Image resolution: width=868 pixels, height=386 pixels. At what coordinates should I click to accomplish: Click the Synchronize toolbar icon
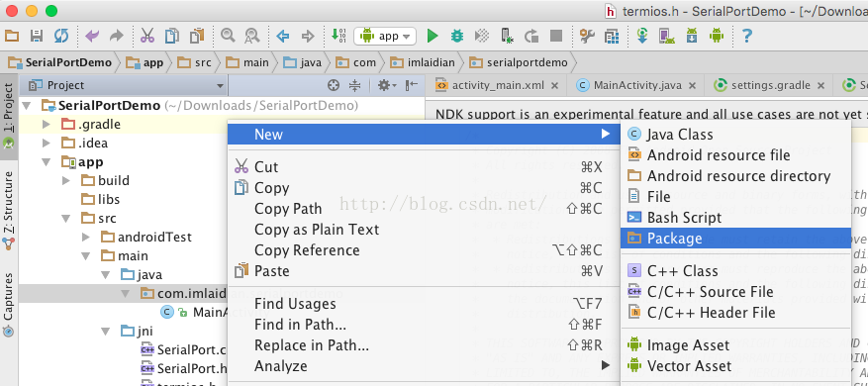(60, 37)
